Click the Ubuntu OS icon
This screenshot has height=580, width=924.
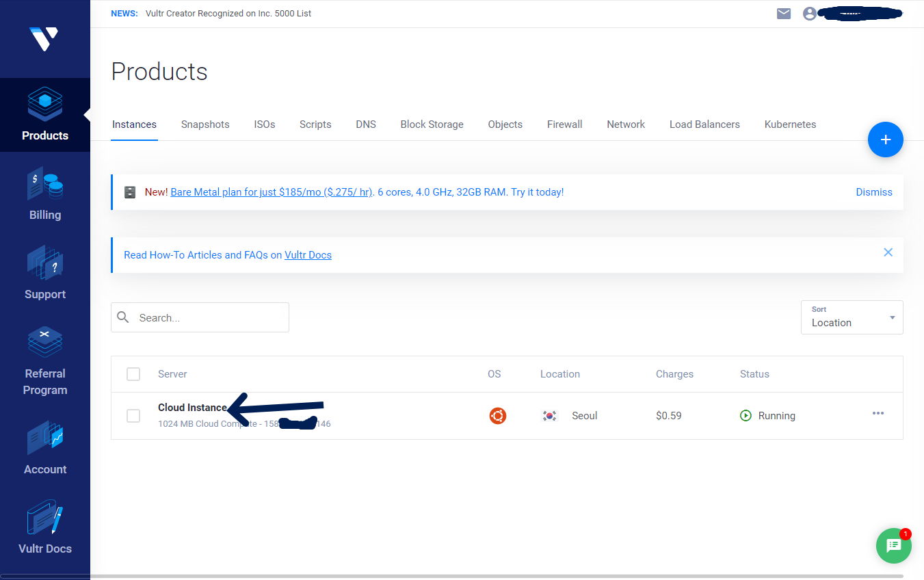tap(498, 415)
